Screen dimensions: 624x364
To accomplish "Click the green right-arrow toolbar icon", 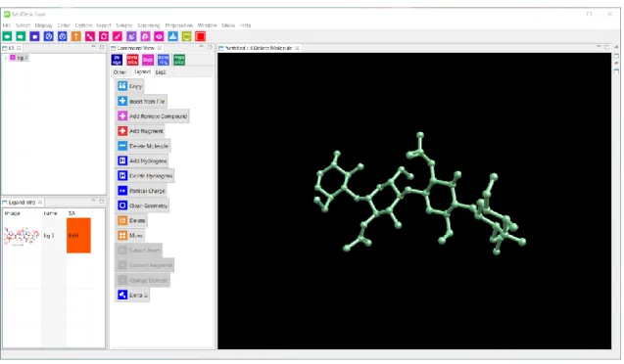I will click(21, 36).
